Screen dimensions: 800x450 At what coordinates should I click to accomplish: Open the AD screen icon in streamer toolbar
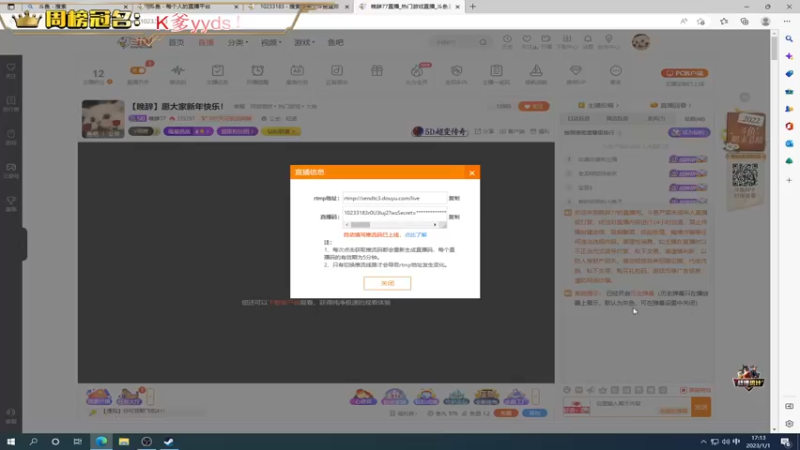coord(297,71)
